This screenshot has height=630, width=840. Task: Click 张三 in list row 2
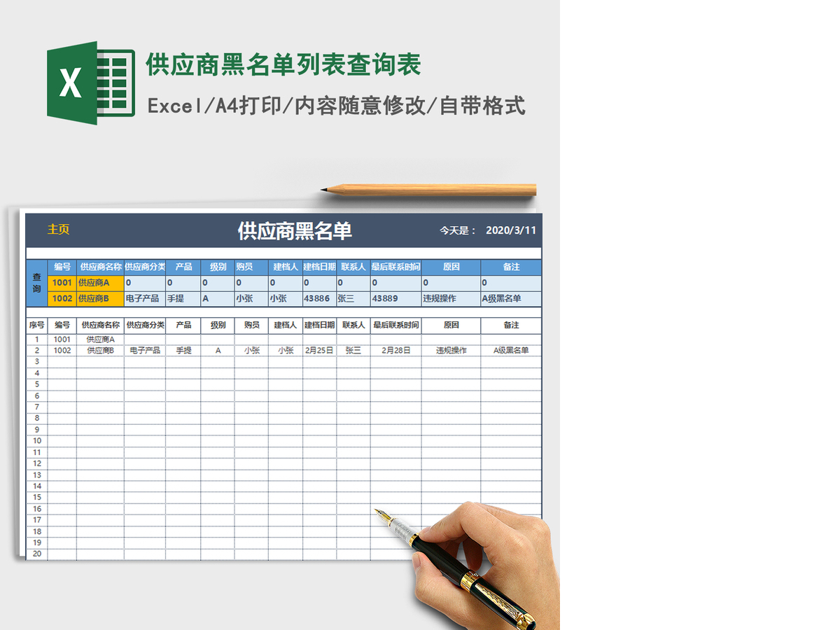click(353, 350)
